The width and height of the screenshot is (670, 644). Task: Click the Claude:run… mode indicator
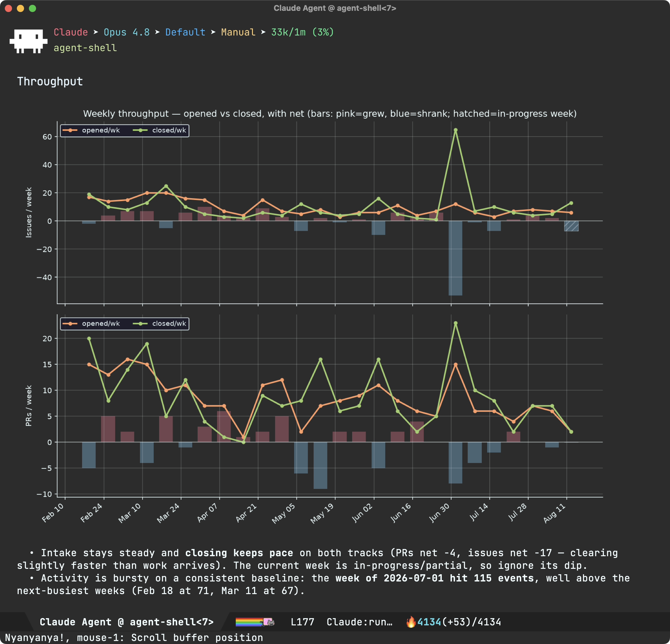pyautogui.click(x=359, y=622)
